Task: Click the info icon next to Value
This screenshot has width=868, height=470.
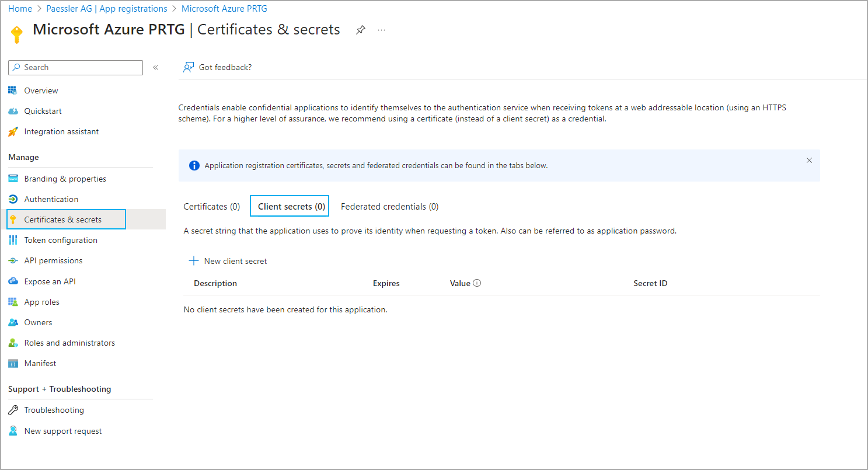Action: [x=477, y=283]
